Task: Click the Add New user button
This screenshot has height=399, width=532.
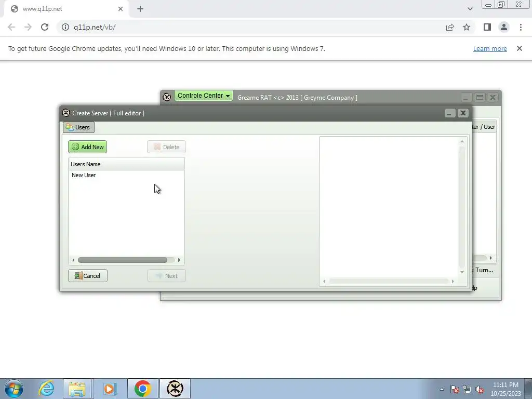Action: tap(87, 147)
